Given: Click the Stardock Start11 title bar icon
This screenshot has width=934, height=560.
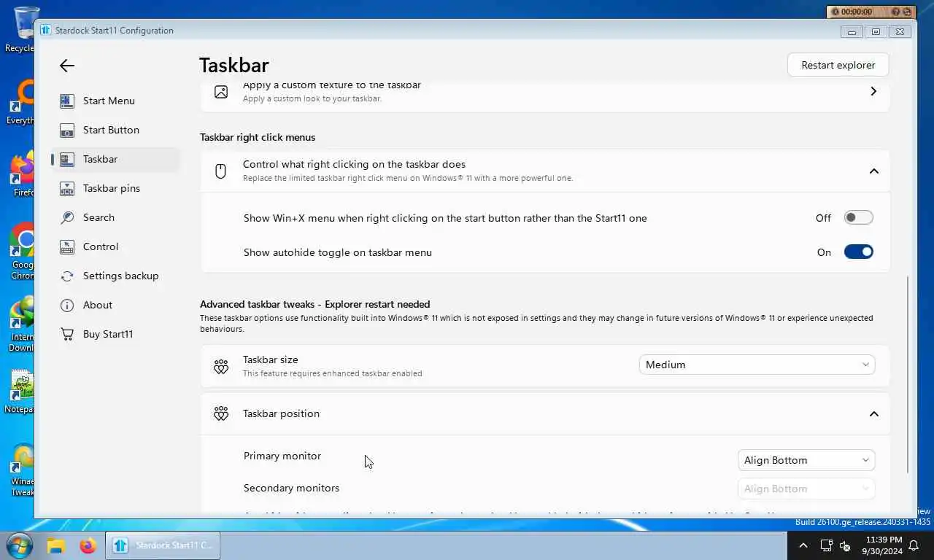Looking at the screenshot, I should click(x=45, y=31).
